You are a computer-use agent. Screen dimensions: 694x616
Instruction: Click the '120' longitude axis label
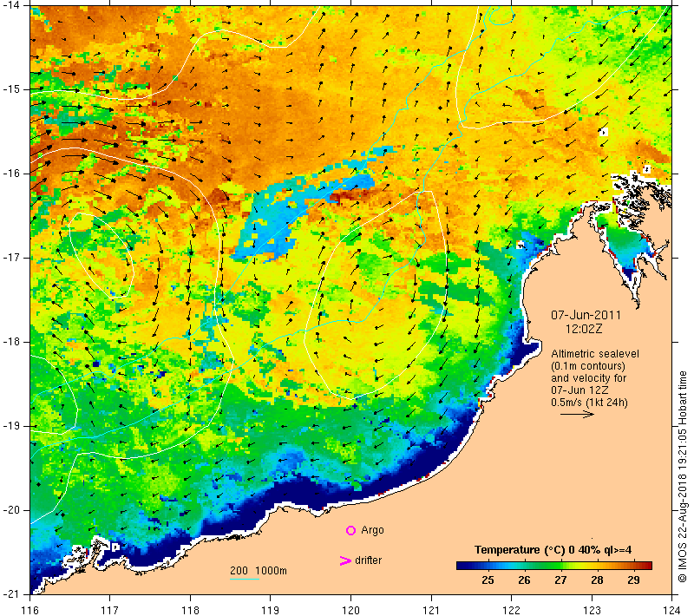pyautogui.click(x=351, y=610)
